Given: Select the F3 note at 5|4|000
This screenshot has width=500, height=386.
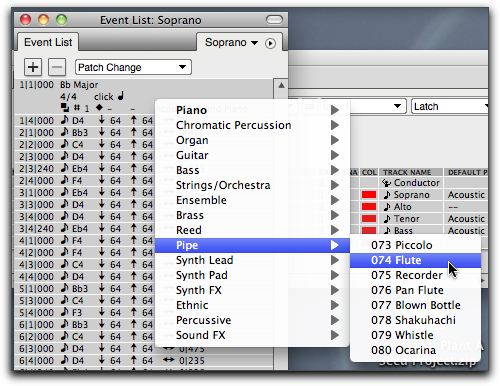Looking at the screenshot, I should (77, 312).
